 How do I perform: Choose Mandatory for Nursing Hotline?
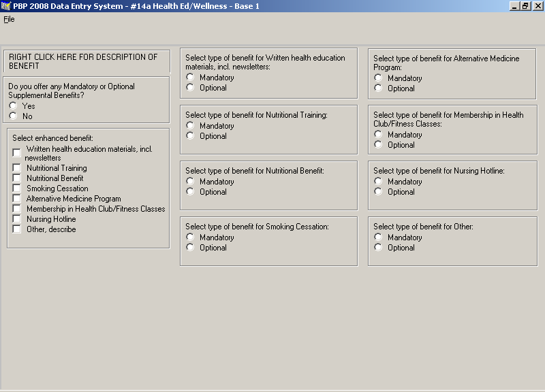[378, 181]
